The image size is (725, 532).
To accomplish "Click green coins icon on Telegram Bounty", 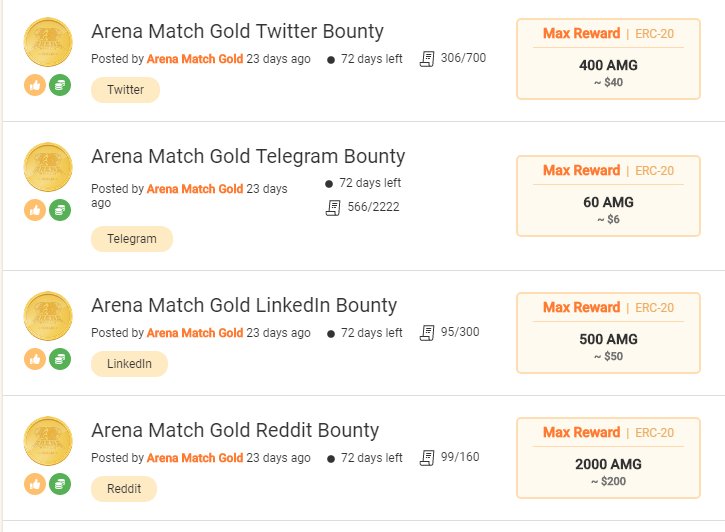I will [60, 210].
